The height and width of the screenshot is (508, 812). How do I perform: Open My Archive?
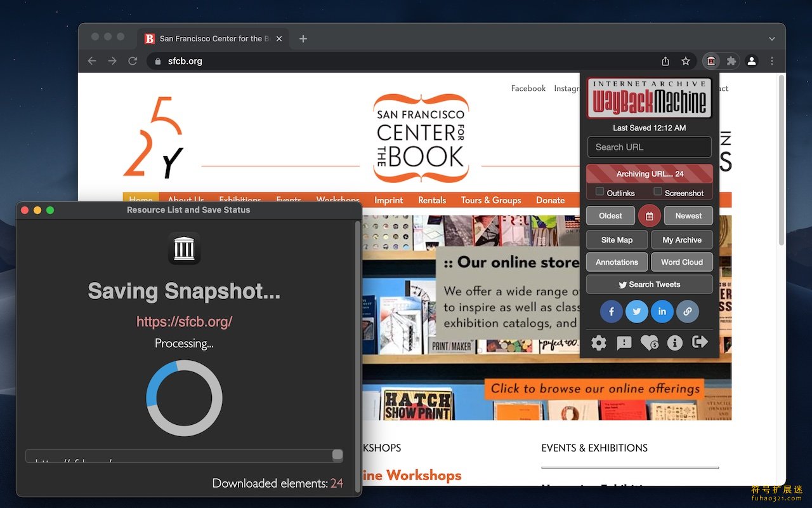tap(682, 240)
